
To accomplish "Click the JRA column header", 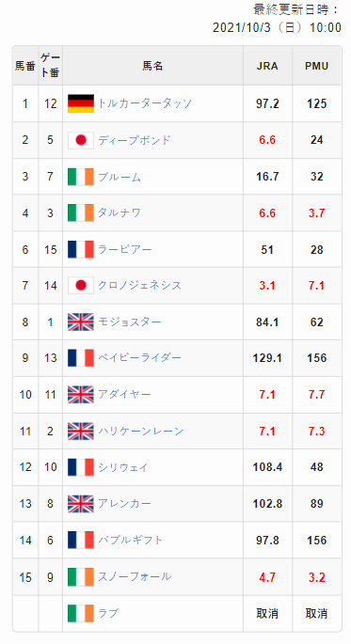I will coord(267,66).
